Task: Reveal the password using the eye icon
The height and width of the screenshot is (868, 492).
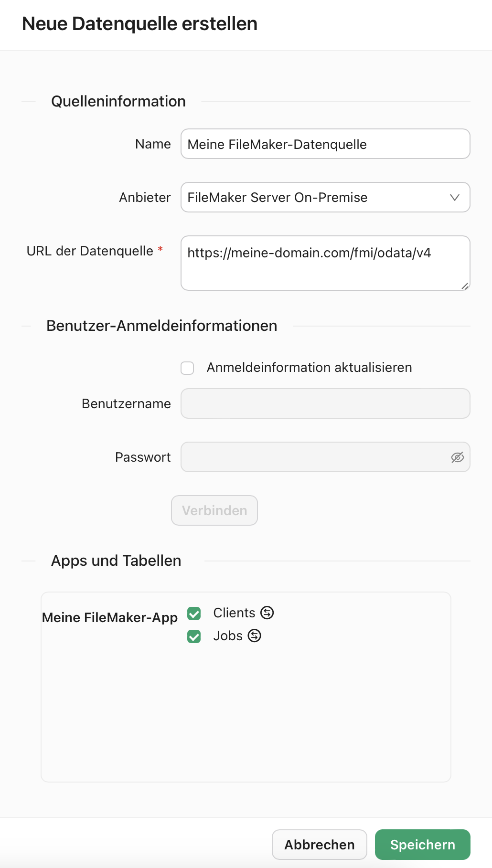Action: click(457, 457)
